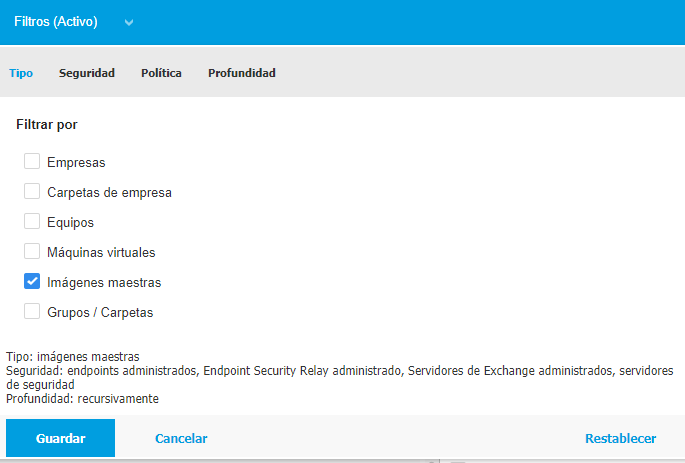Viewport: 685px width, 463px height.
Task: Tick the Equipos checkbox
Action: [32, 221]
